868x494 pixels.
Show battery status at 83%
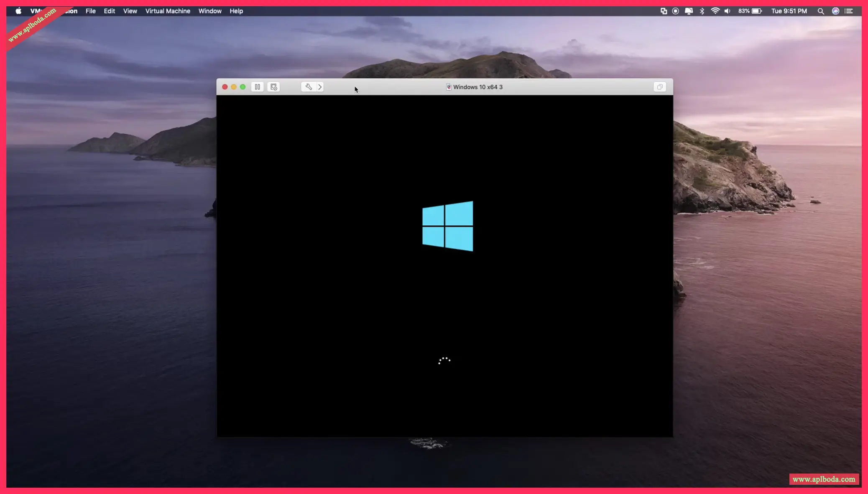[x=750, y=11]
